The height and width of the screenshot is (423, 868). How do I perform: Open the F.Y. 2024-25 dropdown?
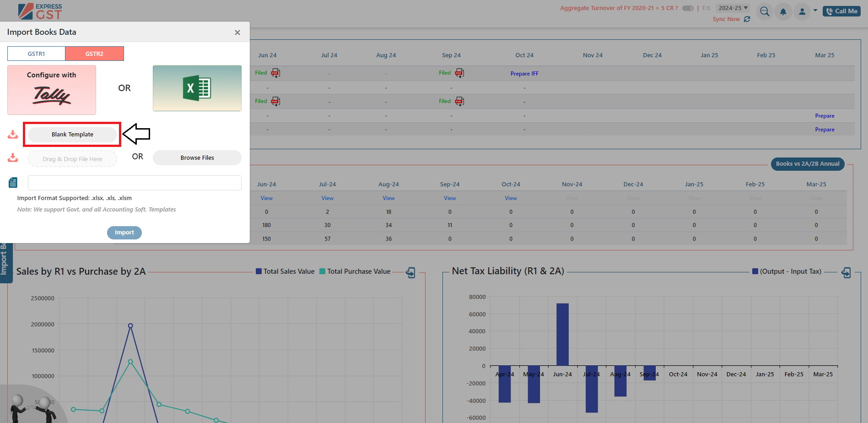pos(733,8)
